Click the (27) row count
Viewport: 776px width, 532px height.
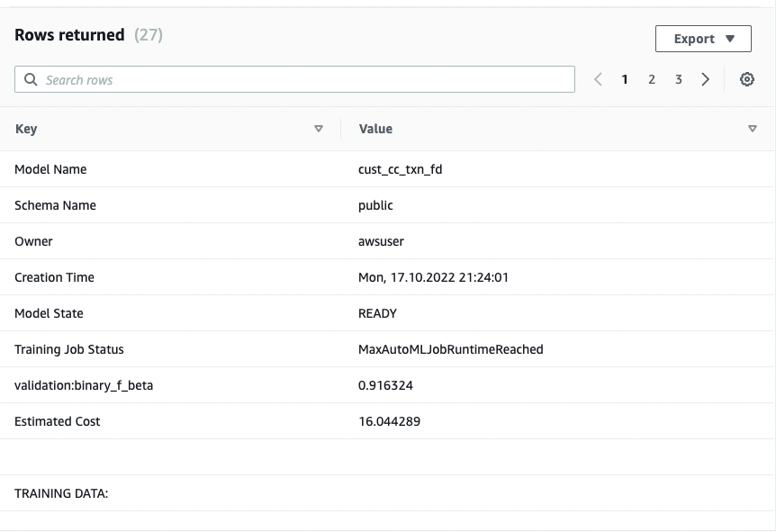tap(148, 34)
